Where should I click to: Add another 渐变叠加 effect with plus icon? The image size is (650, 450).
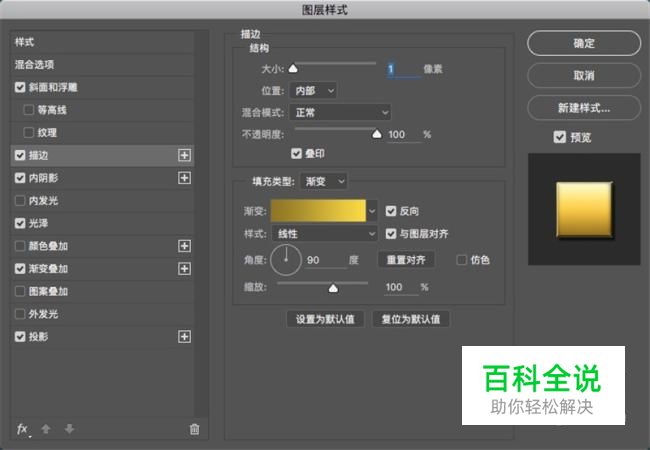coord(184,269)
